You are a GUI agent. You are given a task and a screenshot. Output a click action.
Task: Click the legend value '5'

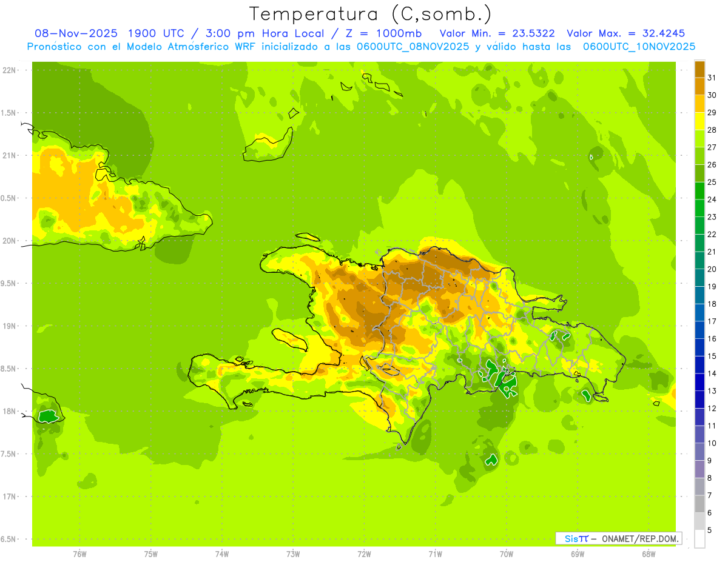pos(709,530)
